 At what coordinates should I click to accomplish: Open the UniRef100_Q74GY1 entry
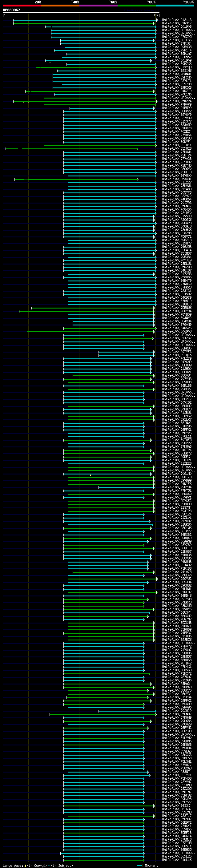(x=177, y=826)
